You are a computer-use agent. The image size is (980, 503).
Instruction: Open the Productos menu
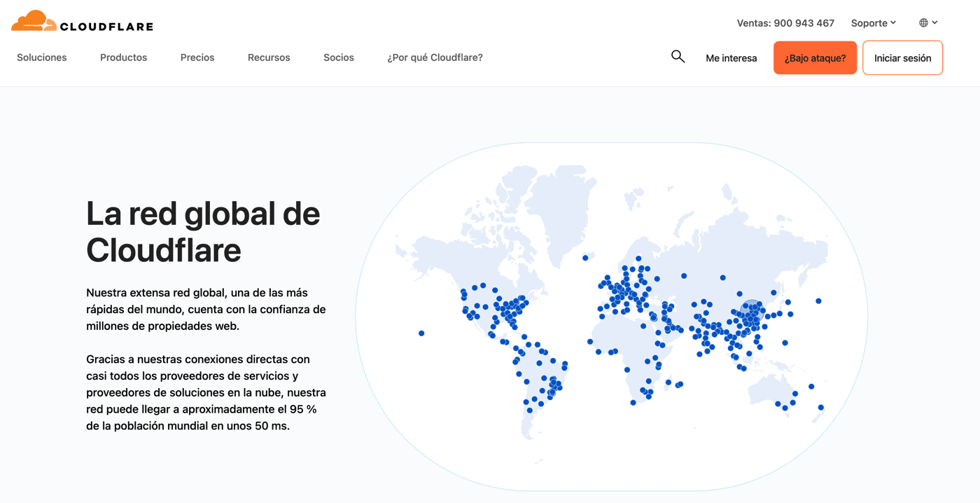coord(123,57)
